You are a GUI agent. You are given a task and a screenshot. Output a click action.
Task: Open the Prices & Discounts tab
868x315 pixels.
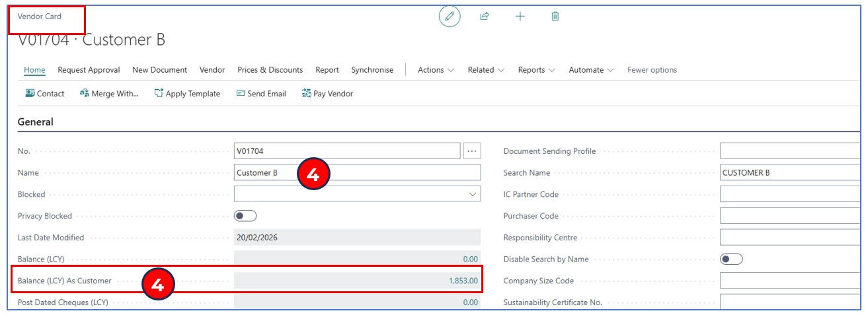(x=270, y=70)
